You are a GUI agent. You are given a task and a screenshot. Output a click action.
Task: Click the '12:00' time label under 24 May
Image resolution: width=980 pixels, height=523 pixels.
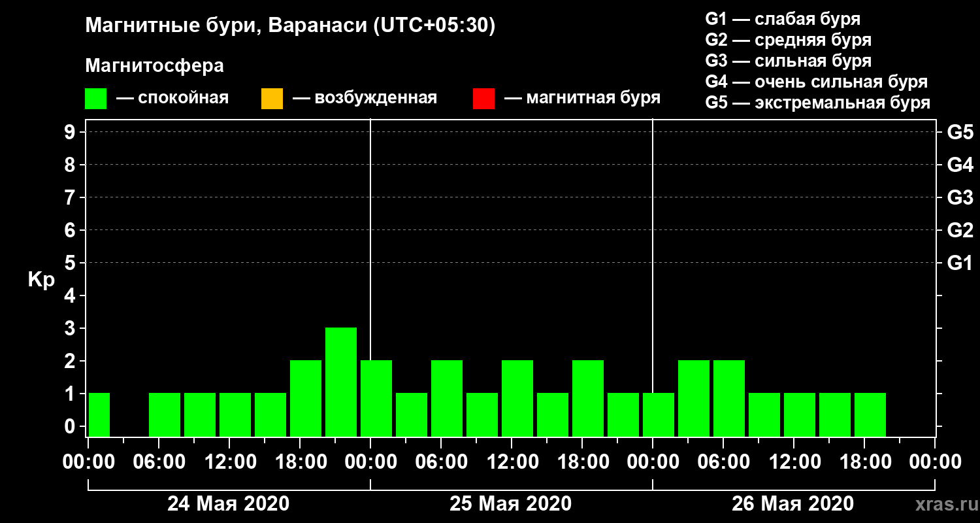pos(229,462)
